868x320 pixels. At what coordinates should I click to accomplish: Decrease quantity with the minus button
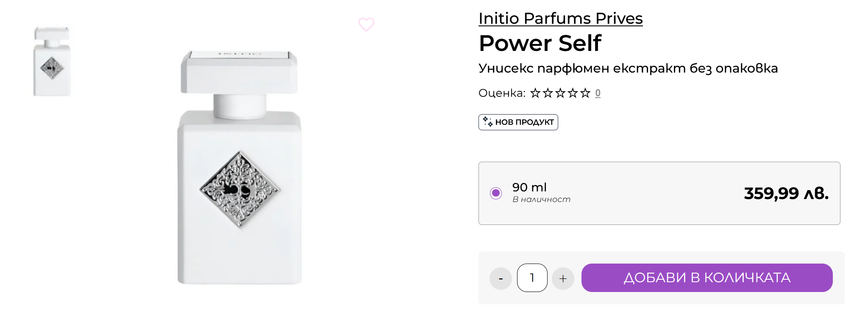tap(501, 278)
